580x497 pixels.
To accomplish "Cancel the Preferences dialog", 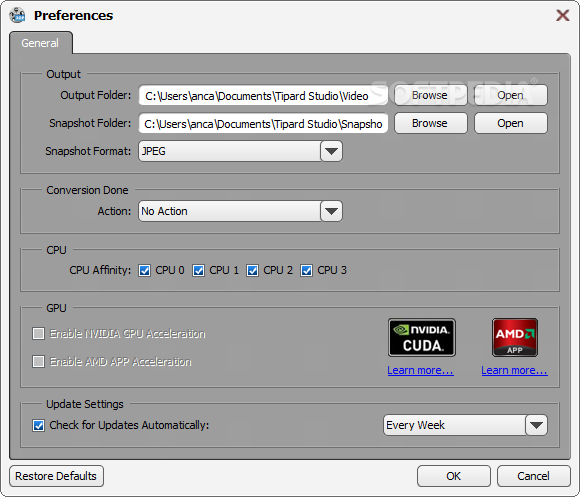I will (x=533, y=476).
